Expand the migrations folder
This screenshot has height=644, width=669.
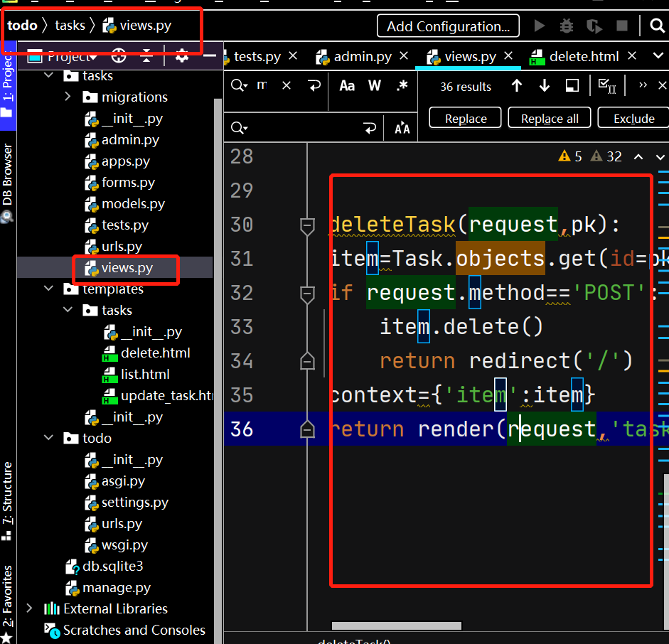[68, 97]
